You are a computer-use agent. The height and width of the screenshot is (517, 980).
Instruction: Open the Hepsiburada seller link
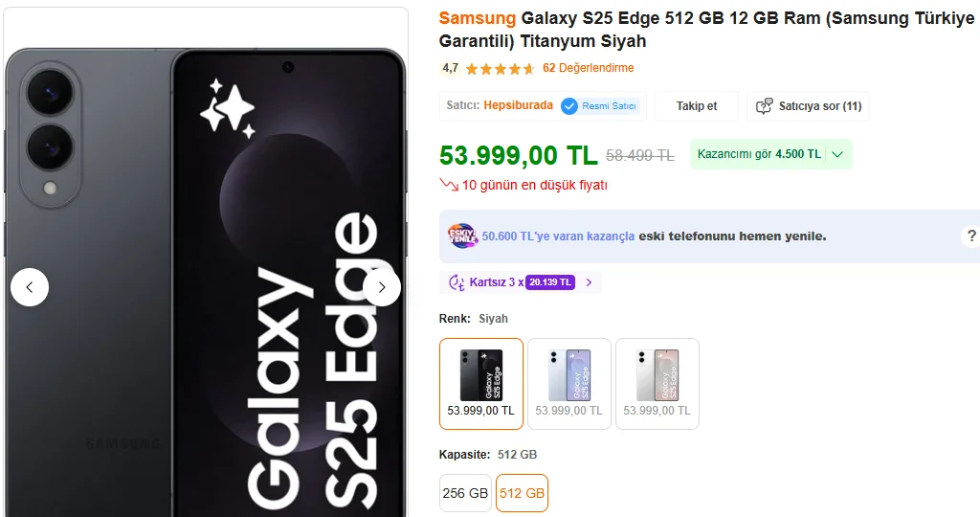point(518,105)
